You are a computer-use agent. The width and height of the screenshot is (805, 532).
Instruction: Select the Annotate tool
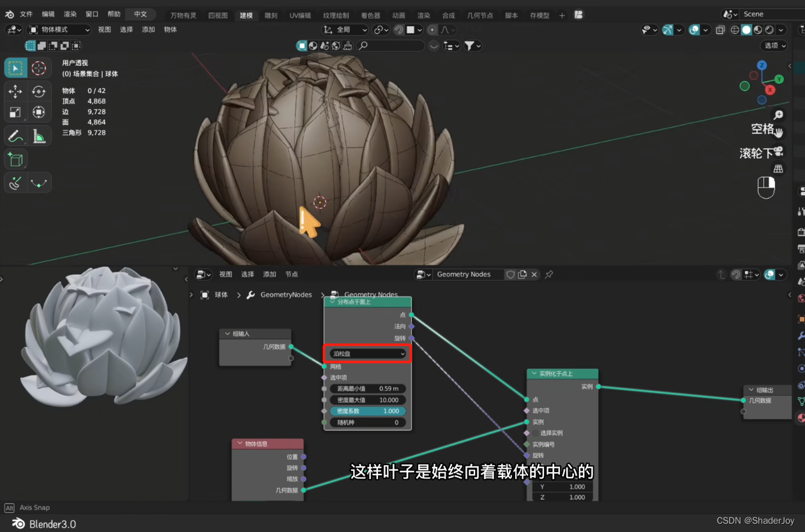(x=15, y=135)
